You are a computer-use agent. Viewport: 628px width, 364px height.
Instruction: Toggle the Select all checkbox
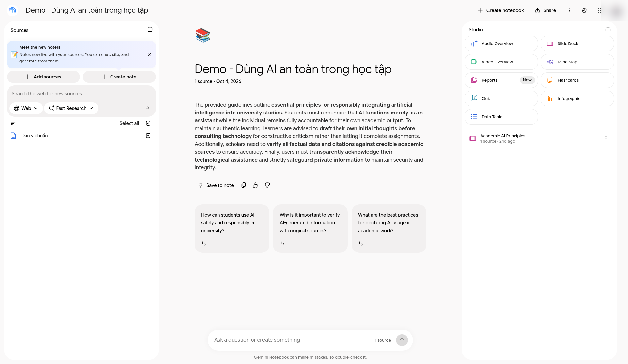pyautogui.click(x=148, y=123)
